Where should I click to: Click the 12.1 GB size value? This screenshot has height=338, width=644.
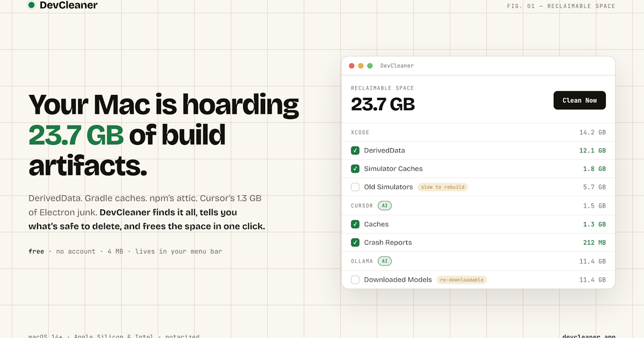tap(592, 151)
